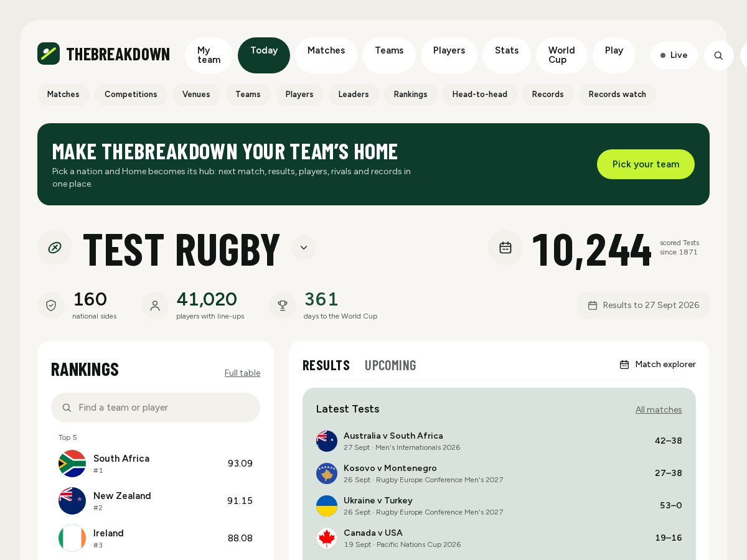The image size is (747, 560).
Task: Open Australia v South Africa match row
Action: coord(499,441)
